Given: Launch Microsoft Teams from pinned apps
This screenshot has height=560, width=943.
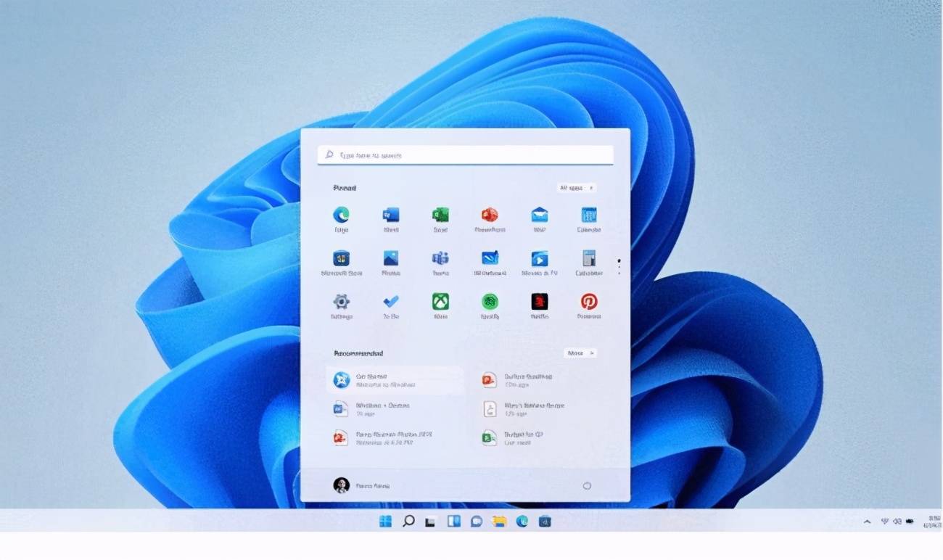Looking at the screenshot, I should pos(440,258).
